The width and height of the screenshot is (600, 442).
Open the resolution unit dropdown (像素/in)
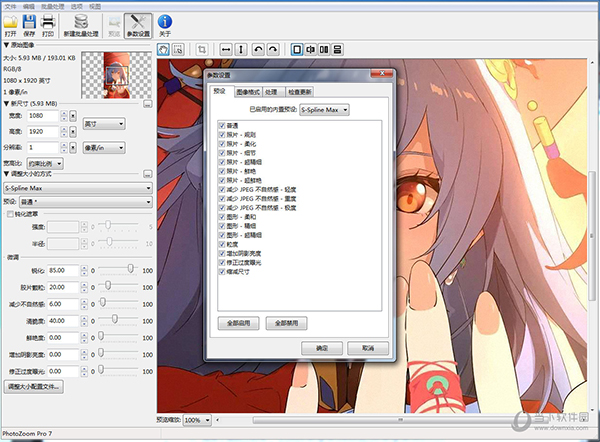pos(104,148)
